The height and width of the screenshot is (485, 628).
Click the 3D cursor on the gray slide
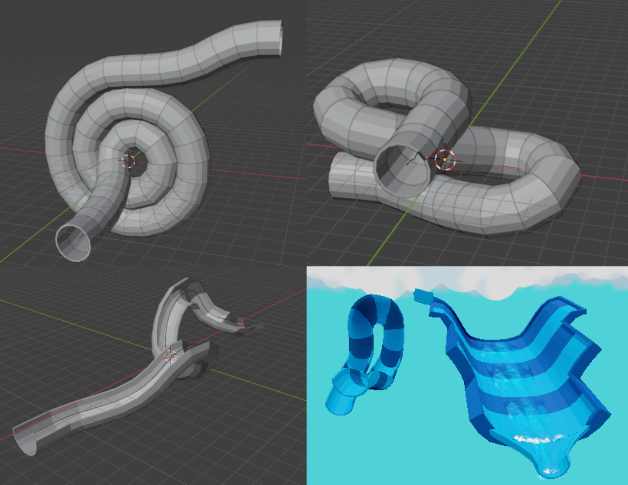pos(171,354)
